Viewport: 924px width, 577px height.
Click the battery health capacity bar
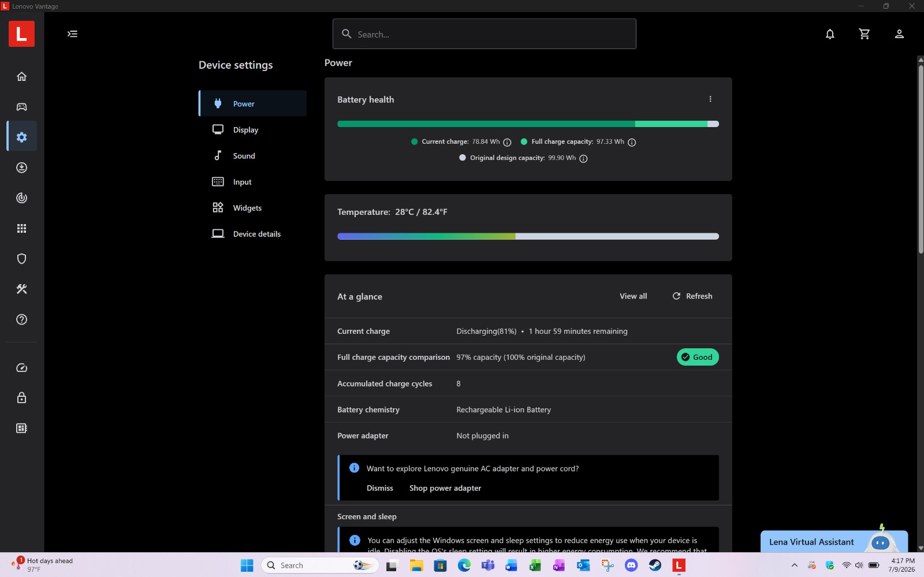[x=528, y=124]
